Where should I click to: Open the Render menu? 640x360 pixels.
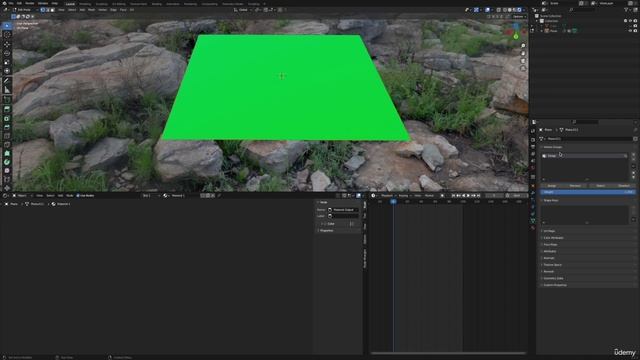pos(30,3)
